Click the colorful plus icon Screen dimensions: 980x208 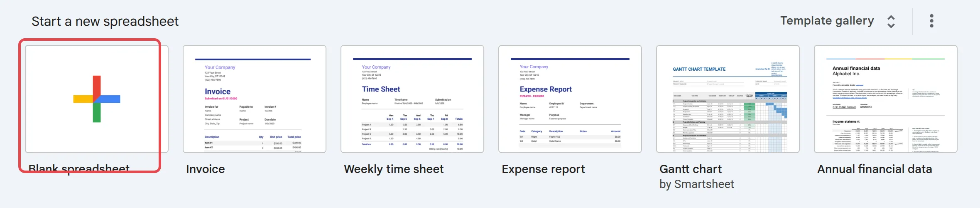(97, 99)
